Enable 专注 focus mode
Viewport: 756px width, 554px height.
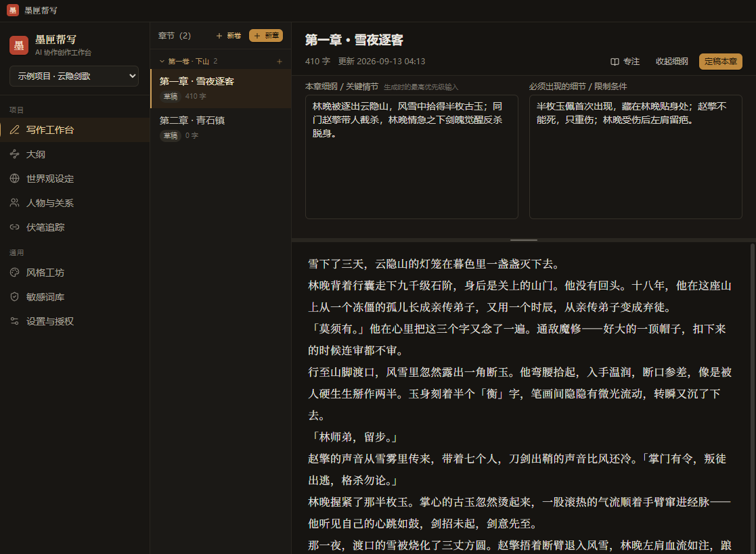(625, 62)
